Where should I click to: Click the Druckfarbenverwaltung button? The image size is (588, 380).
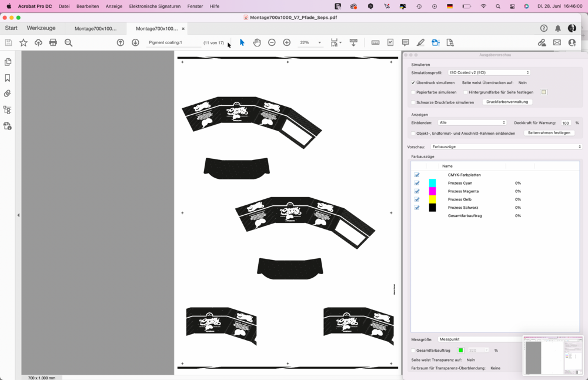click(x=507, y=102)
